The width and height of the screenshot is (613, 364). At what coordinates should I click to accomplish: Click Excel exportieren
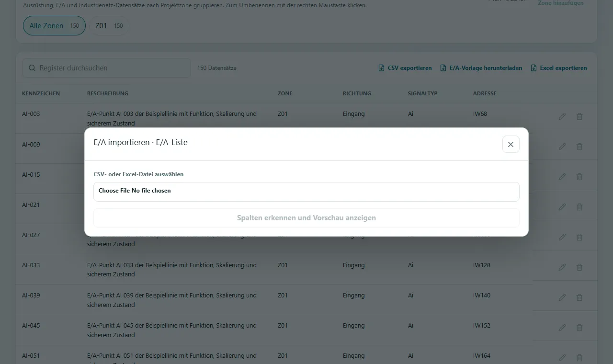point(559,68)
